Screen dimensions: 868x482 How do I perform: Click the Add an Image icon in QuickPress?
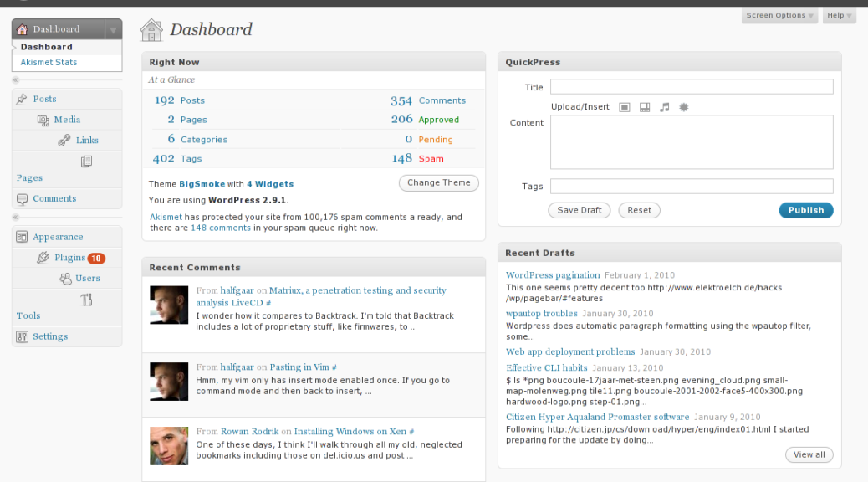tap(625, 107)
